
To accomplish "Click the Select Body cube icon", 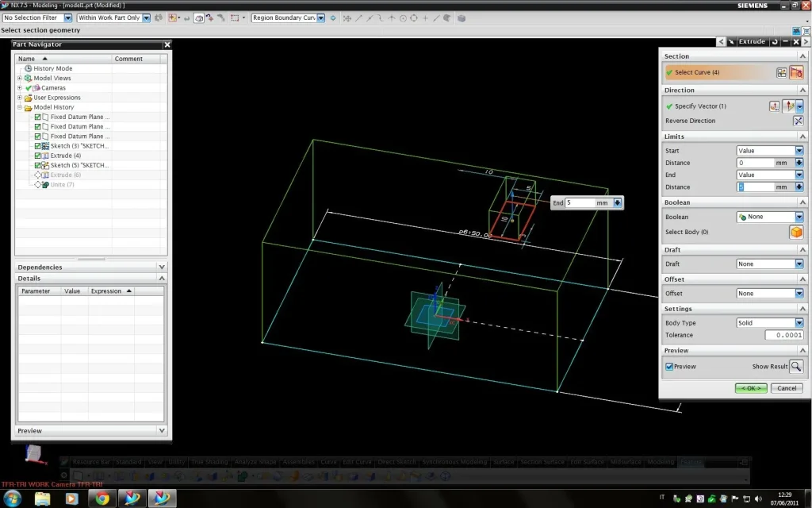I will point(796,232).
